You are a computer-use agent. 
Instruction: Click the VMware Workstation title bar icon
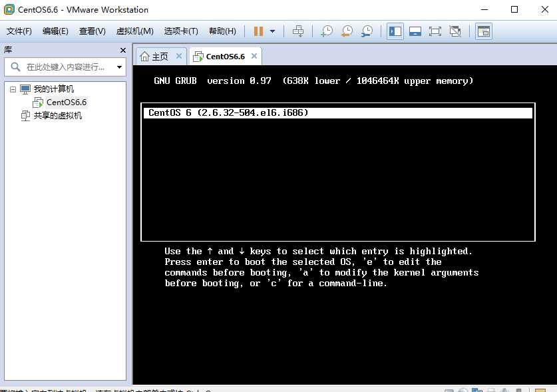(9, 9)
